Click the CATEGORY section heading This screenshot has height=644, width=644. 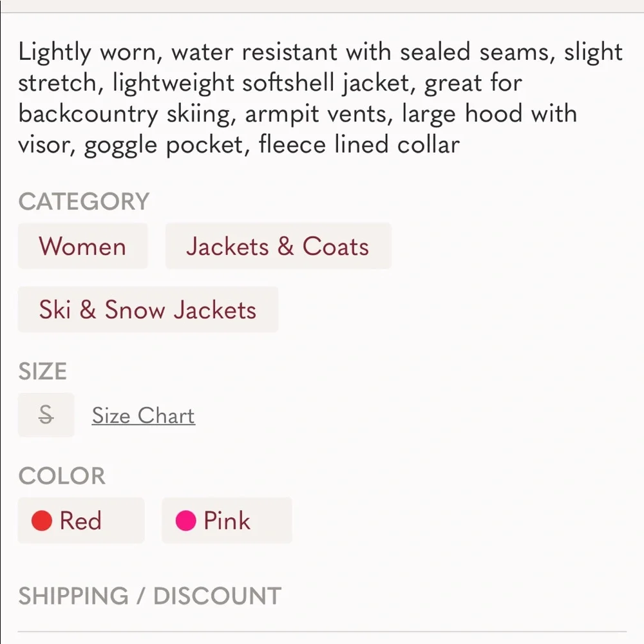[84, 202]
